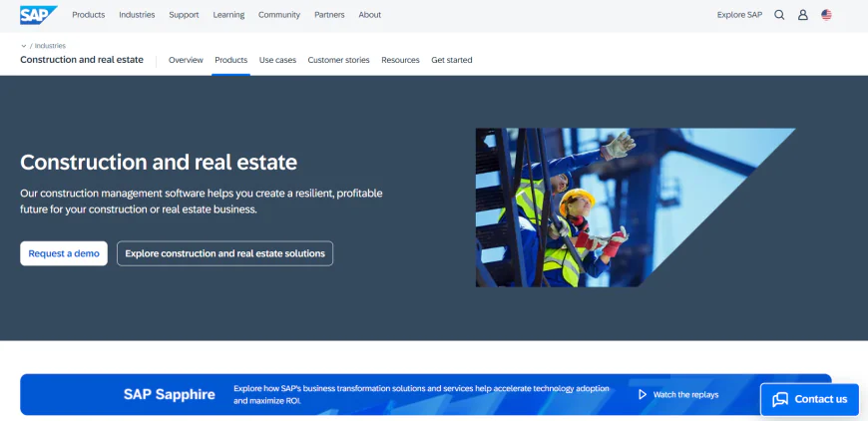The width and height of the screenshot is (868, 421).
Task: Select the US flag country selector
Action: pos(826,15)
